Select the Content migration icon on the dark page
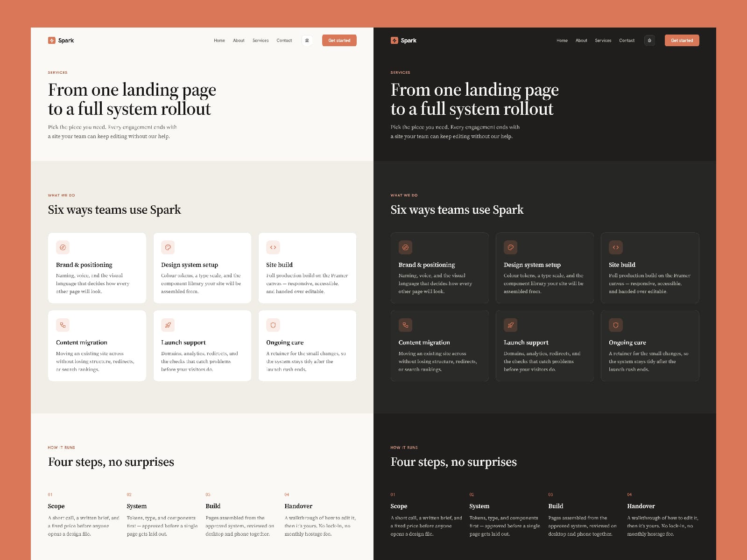Image resolution: width=747 pixels, height=560 pixels. [406, 325]
